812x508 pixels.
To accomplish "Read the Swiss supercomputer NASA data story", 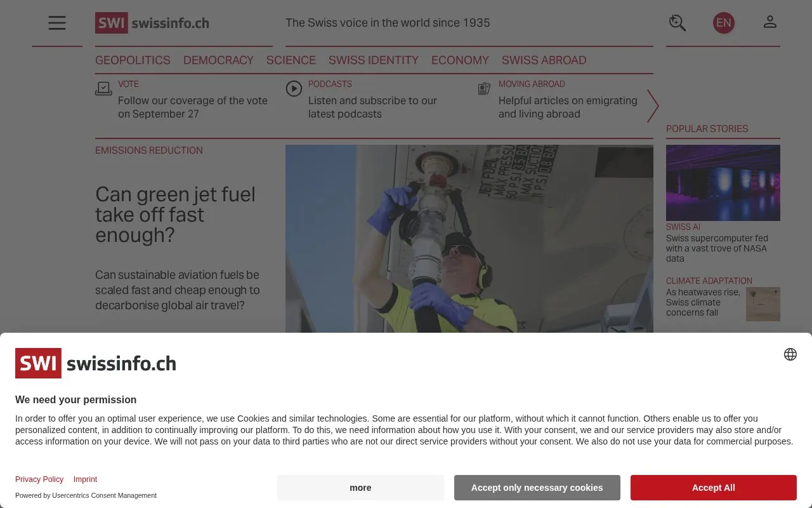I will click(x=717, y=248).
